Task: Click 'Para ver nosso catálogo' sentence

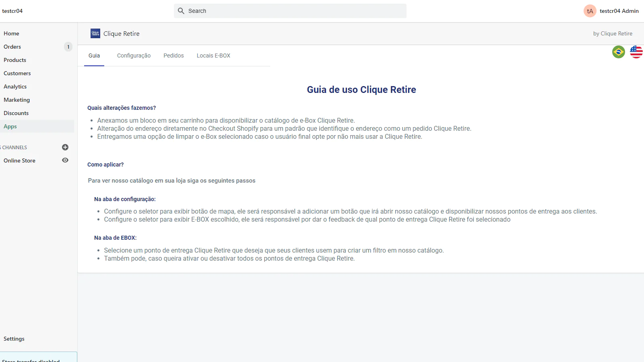Action: 172,181
